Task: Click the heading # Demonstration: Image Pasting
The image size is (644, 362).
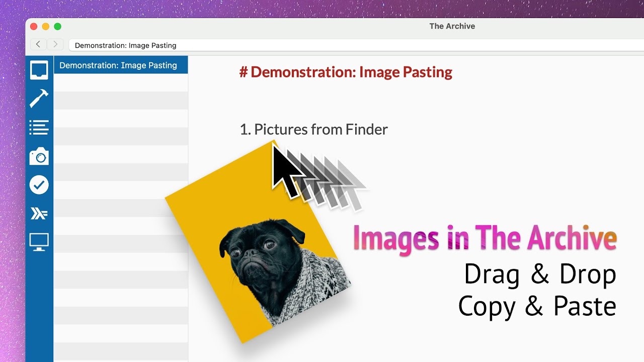Action: 346,72
